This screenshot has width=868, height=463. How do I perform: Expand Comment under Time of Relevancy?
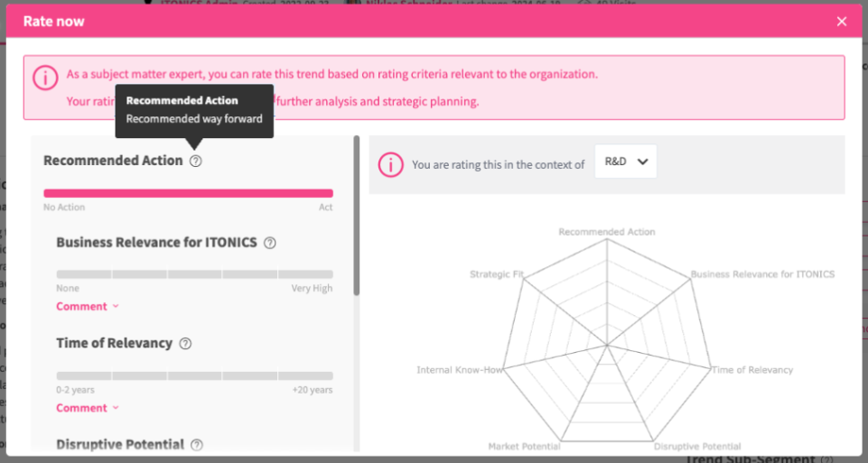point(88,408)
